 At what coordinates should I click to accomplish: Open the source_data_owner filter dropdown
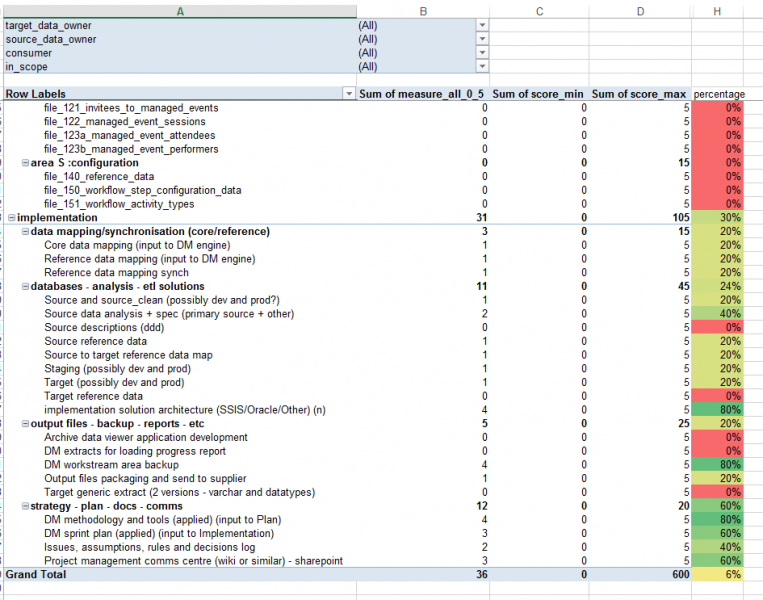(x=483, y=39)
